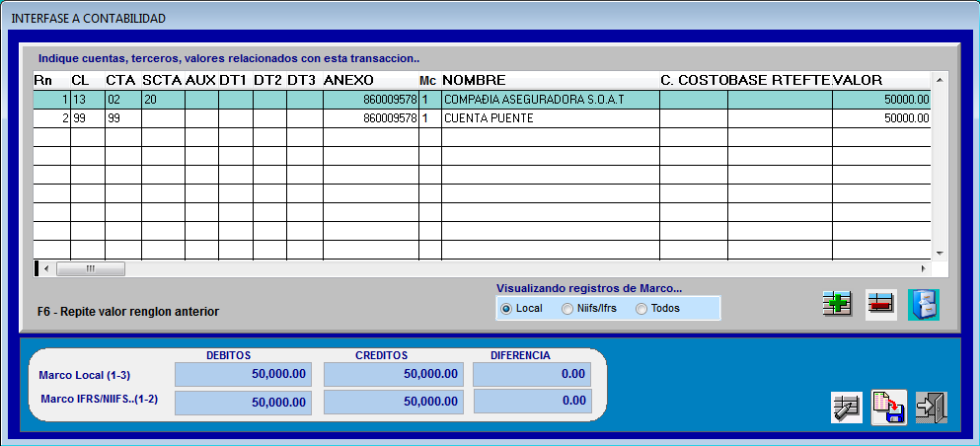Click Mc cell in the S.O.A.T row
This screenshot has width=980, height=446.
[430, 100]
